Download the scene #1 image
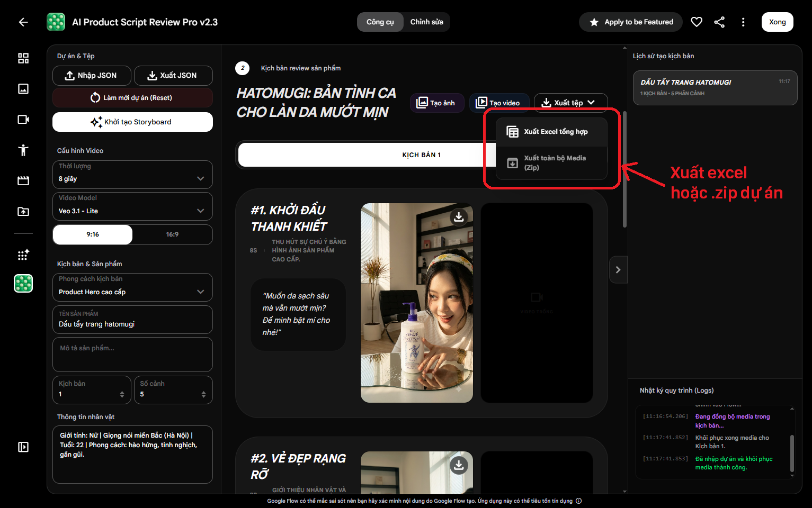The height and width of the screenshot is (508, 812). click(459, 216)
